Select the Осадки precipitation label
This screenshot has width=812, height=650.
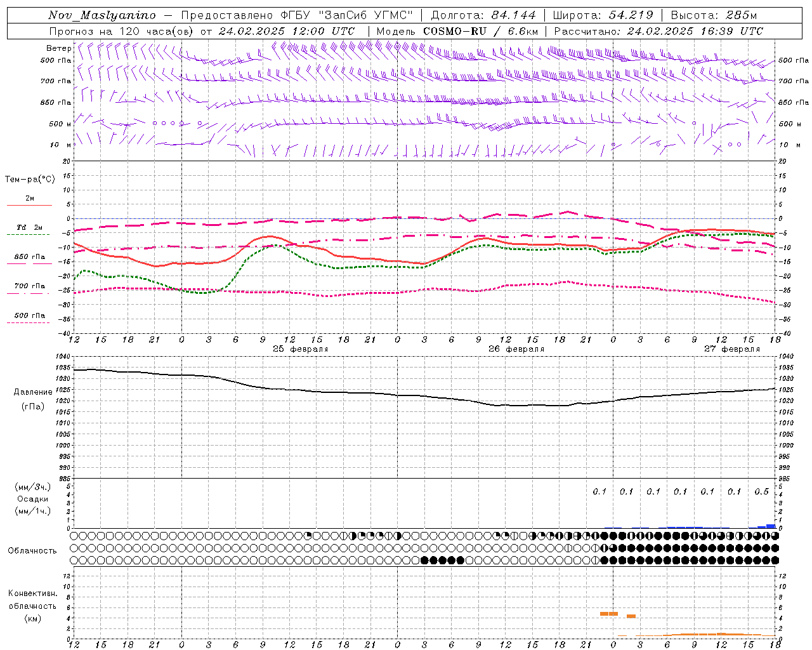pos(33,499)
